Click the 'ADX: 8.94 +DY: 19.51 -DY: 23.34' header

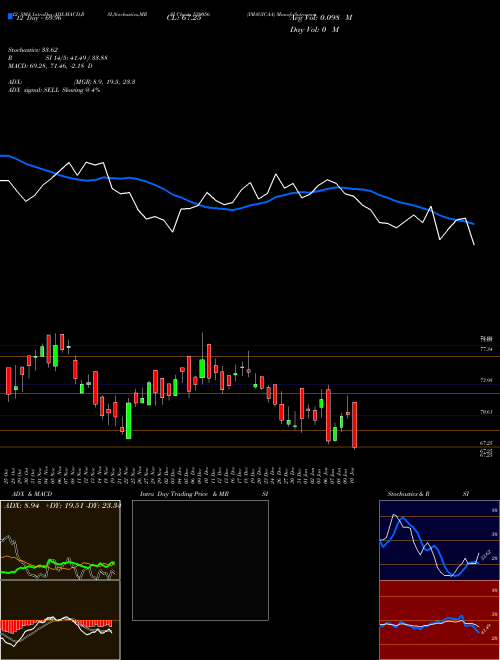click(61, 506)
